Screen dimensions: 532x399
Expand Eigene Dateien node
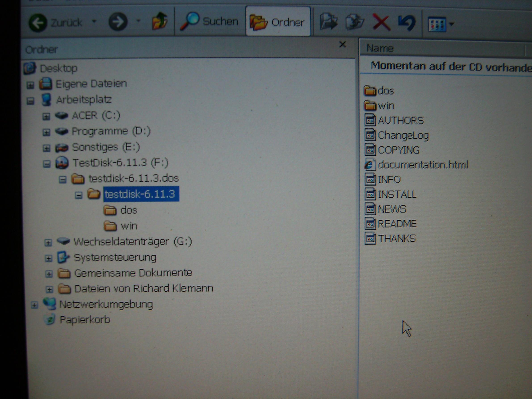(x=30, y=85)
